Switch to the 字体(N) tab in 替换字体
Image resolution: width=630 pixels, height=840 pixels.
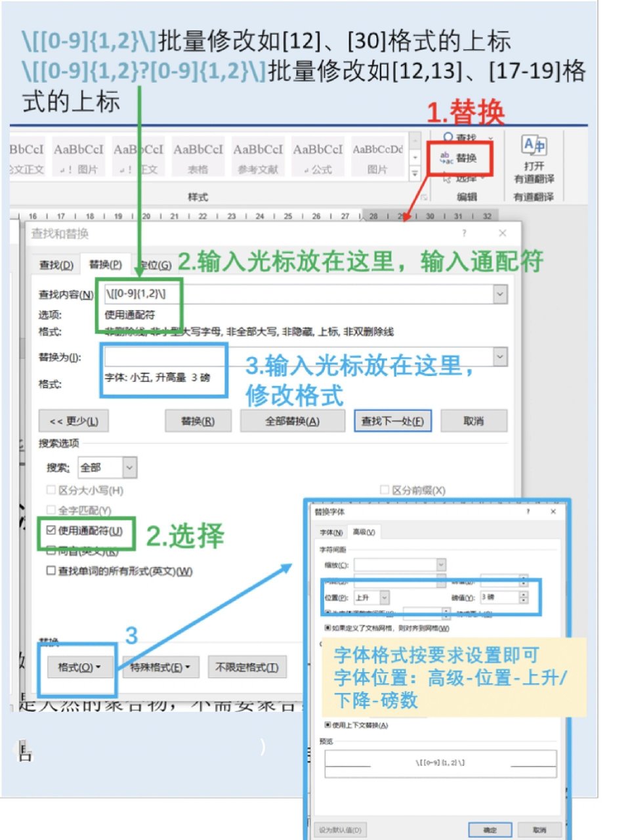pos(331,532)
